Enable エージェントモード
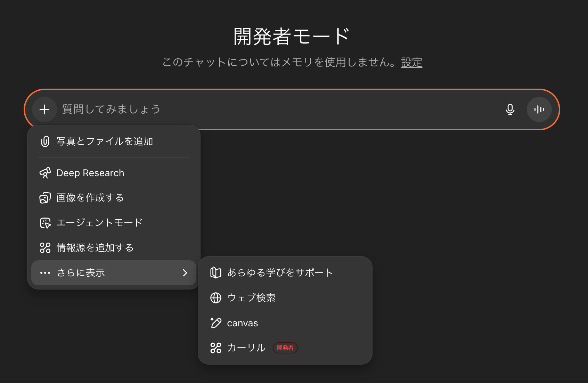This screenshot has height=383, width=588. 99,222
